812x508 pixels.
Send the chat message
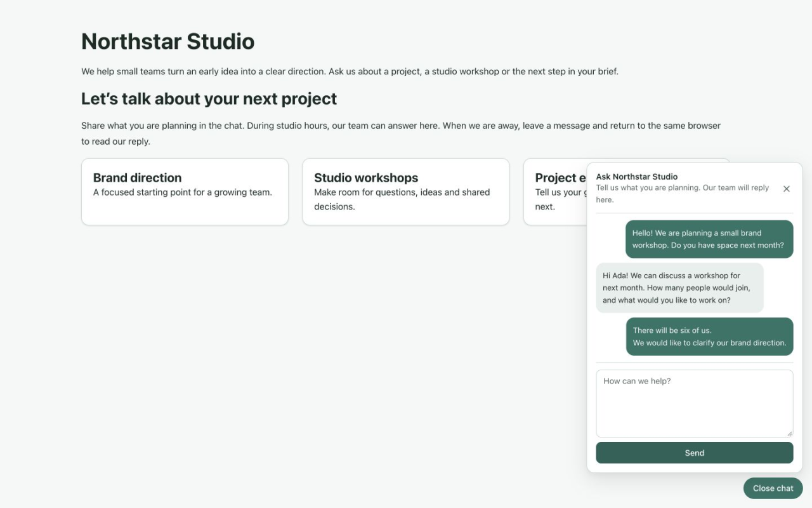coord(695,453)
